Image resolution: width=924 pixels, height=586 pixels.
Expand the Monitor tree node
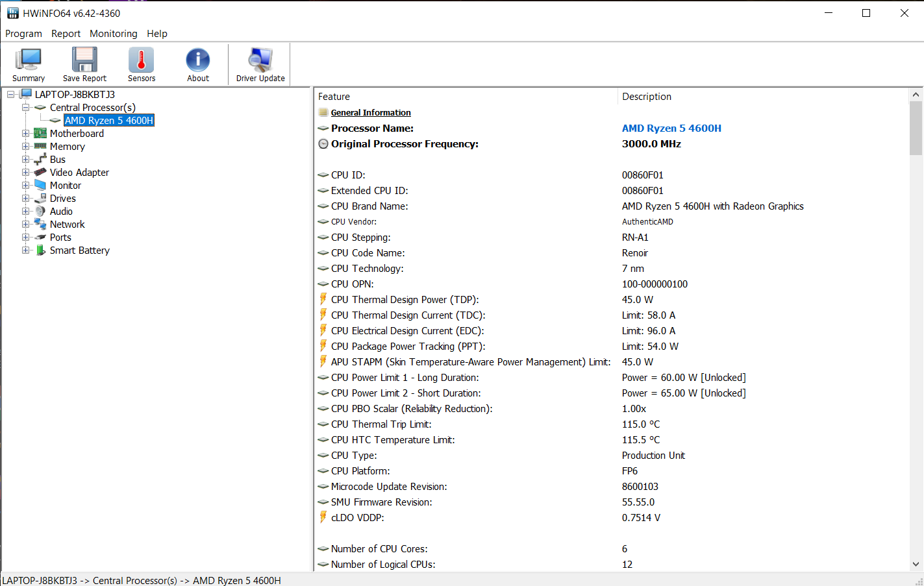coord(25,185)
